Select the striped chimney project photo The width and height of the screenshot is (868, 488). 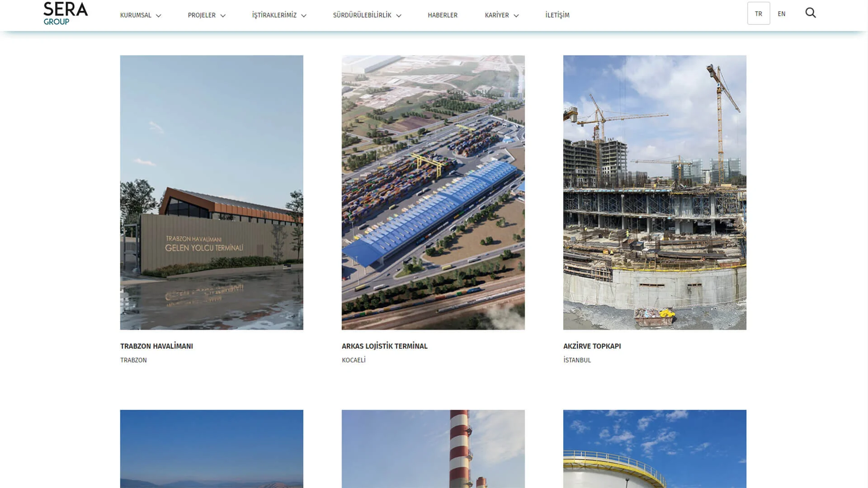click(433, 449)
